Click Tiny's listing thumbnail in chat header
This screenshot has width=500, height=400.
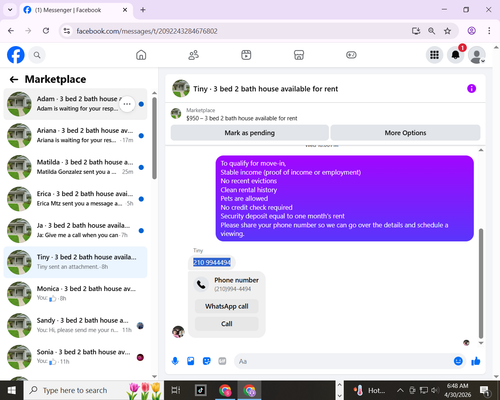pyautogui.click(x=181, y=88)
